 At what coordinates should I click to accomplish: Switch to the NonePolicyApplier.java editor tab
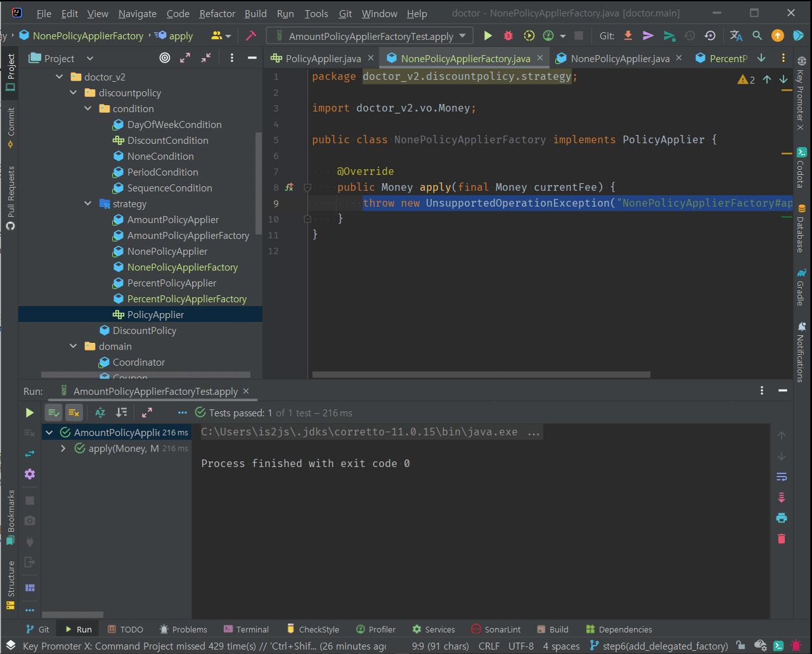pos(619,58)
